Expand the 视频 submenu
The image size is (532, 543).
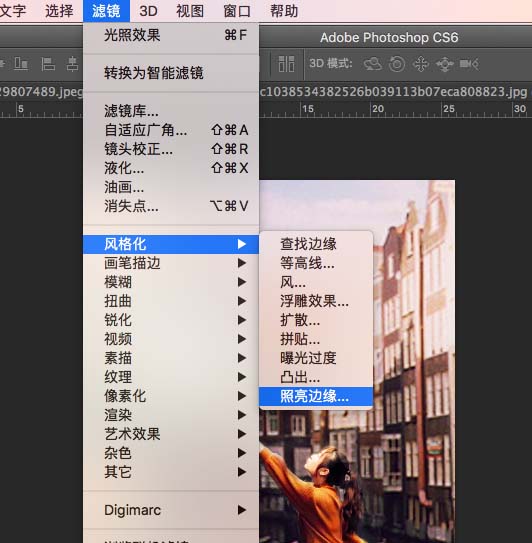pyautogui.click(x=171, y=339)
